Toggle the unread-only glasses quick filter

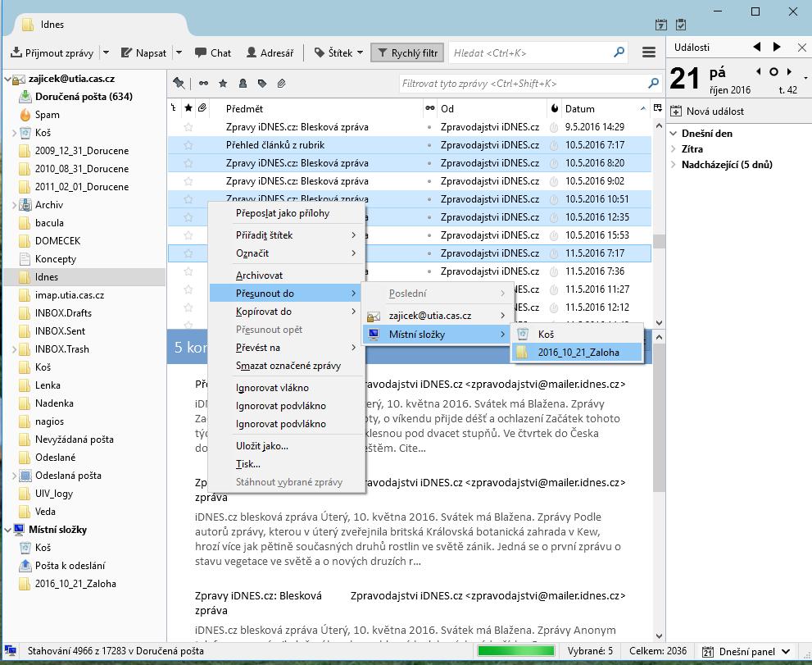tap(203, 83)
